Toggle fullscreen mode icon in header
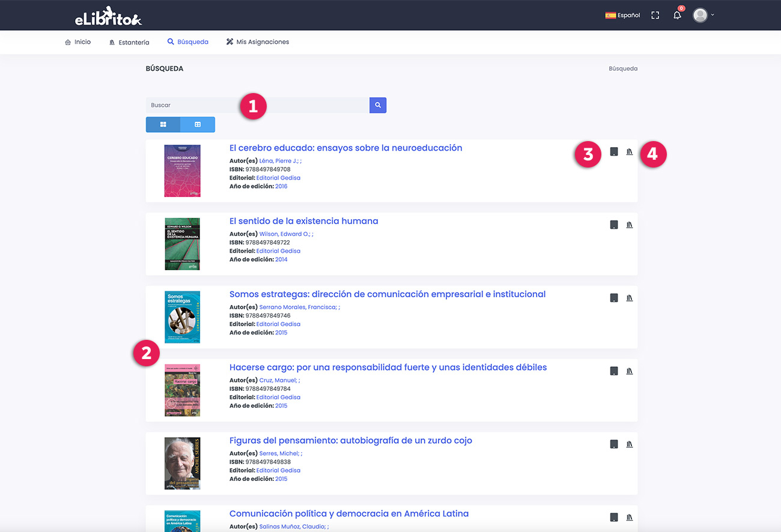This screenshot has width=781, height=532. (x=655, y=15)
